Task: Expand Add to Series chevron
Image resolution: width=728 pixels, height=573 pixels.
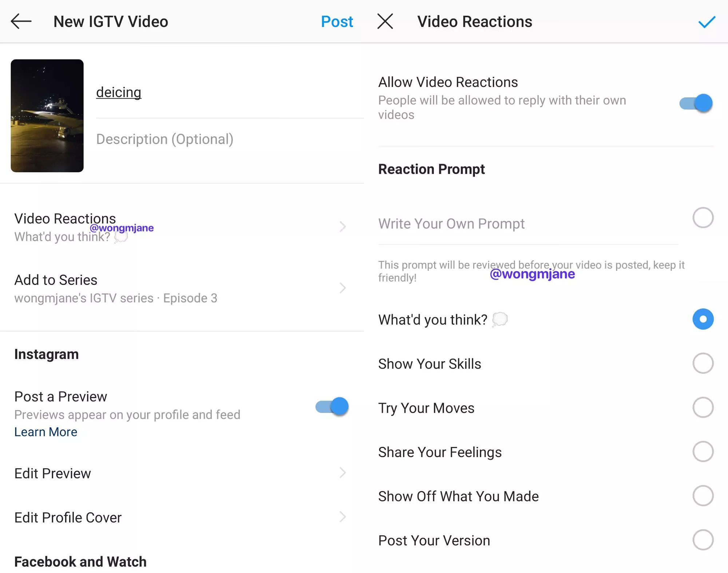Action: (x=342, y=288)
